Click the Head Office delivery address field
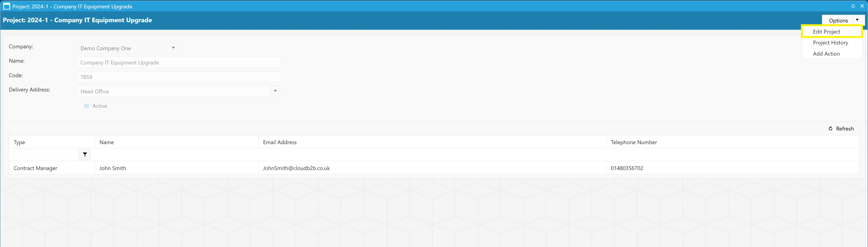 point(174,91)
